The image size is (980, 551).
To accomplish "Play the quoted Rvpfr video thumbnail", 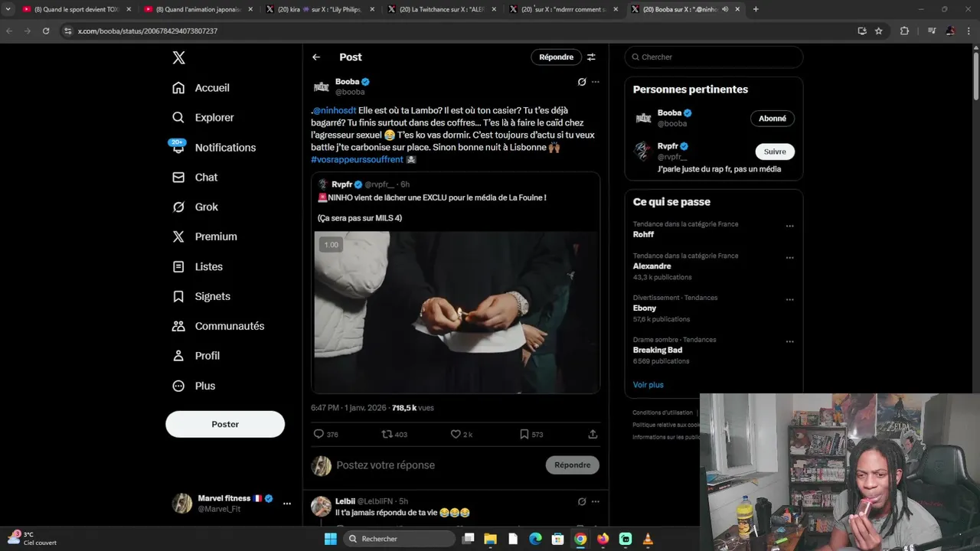I will point(456,312).
